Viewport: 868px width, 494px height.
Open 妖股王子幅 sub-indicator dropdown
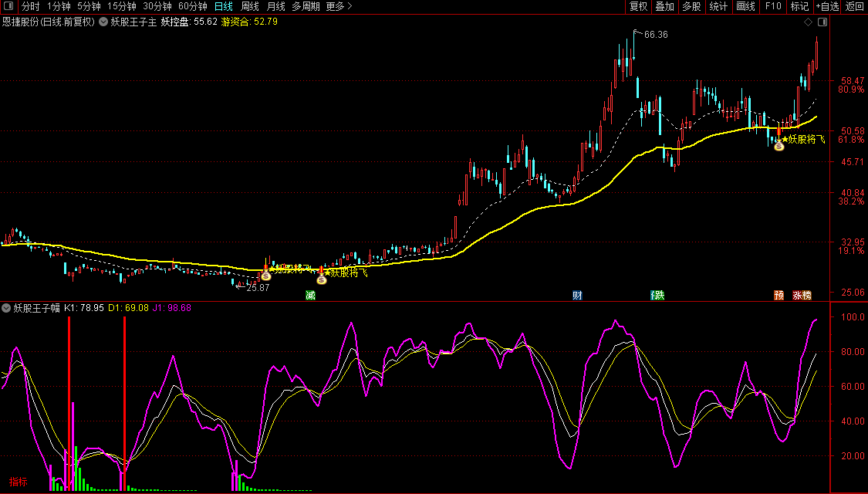7,308
